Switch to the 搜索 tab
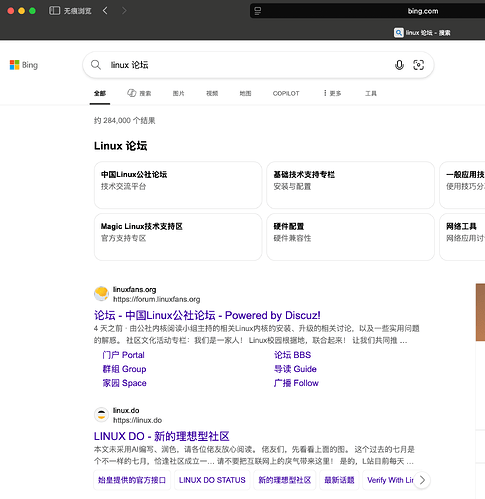This screenshot has width=485, height=499. (139, 93)
